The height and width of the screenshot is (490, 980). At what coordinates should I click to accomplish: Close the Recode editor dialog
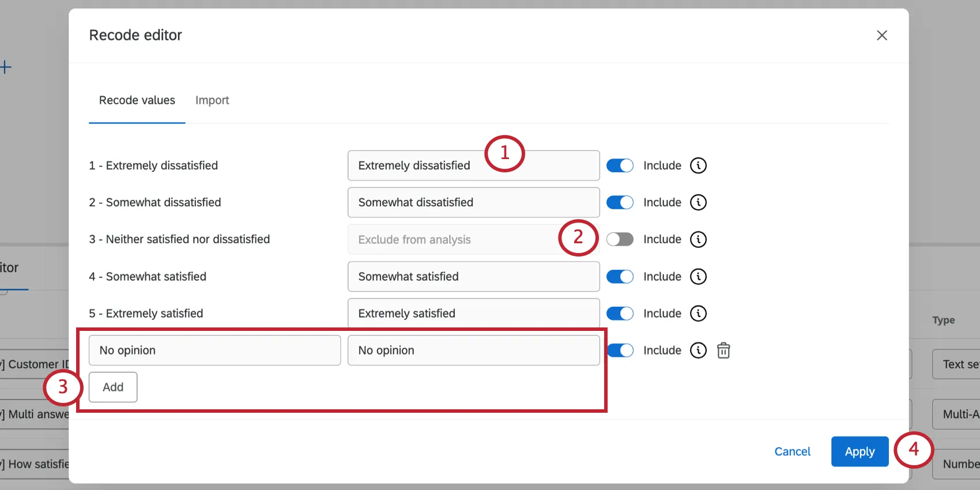click(x=881, y=35)
